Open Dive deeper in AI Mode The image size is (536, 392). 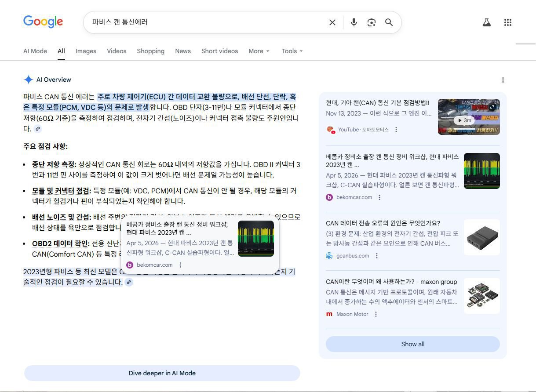(162, 373)
